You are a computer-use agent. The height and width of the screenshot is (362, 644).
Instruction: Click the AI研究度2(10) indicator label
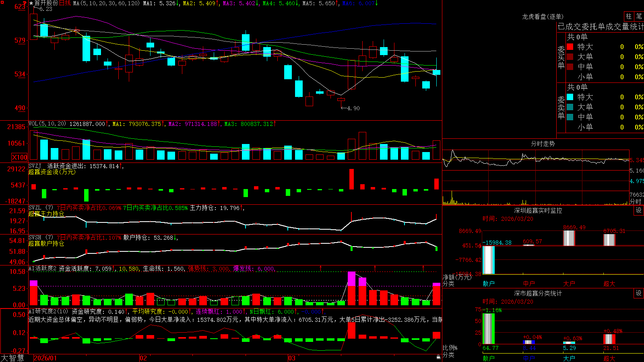pos(49,311)
